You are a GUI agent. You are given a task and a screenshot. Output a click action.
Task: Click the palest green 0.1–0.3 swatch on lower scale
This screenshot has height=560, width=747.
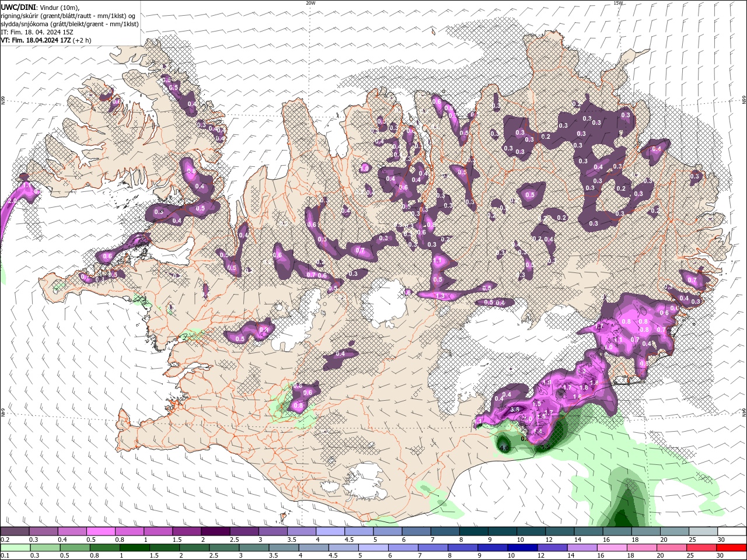[x=15, y=548]
